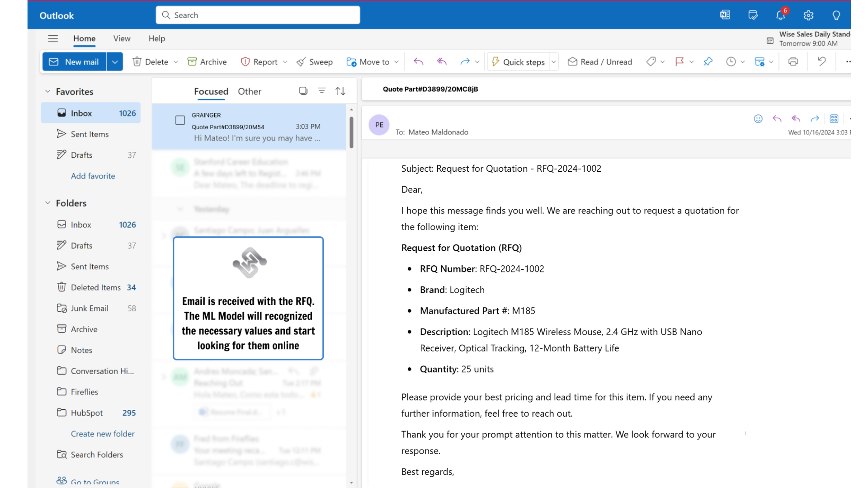Open the message list filter icon
Viewport: 868px width, 488px height.
322,91
